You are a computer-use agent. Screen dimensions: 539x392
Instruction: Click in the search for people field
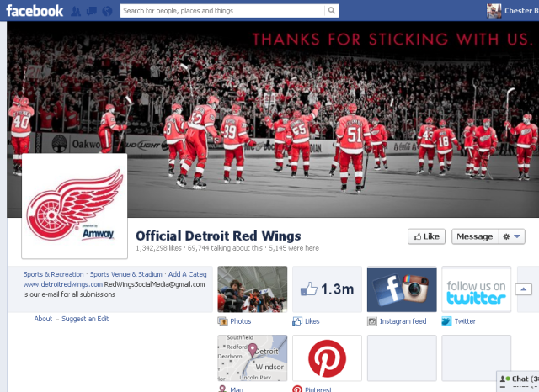point(221,11)
